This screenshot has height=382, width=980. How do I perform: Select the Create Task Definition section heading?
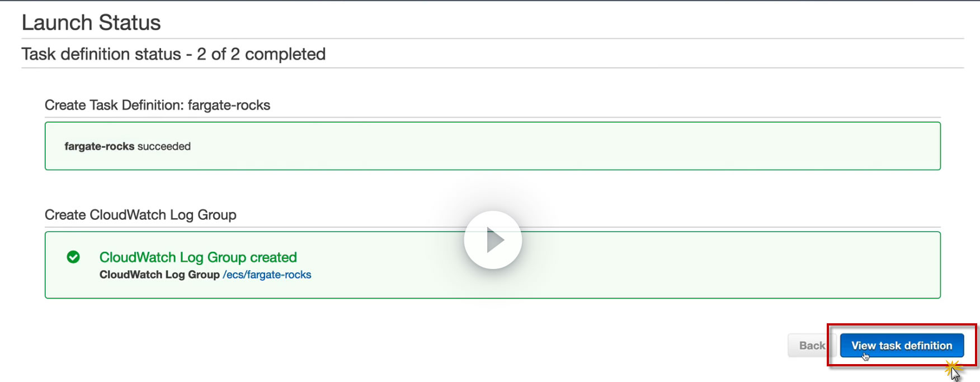click(x=157, y=105)
